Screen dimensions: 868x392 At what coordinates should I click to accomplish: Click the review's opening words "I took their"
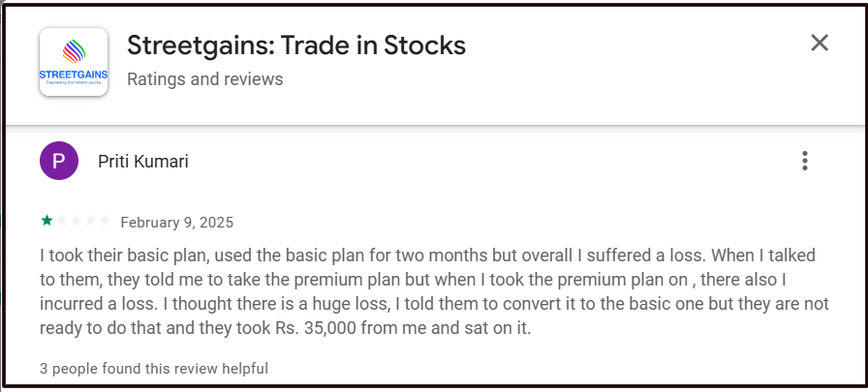coord(80,256)
